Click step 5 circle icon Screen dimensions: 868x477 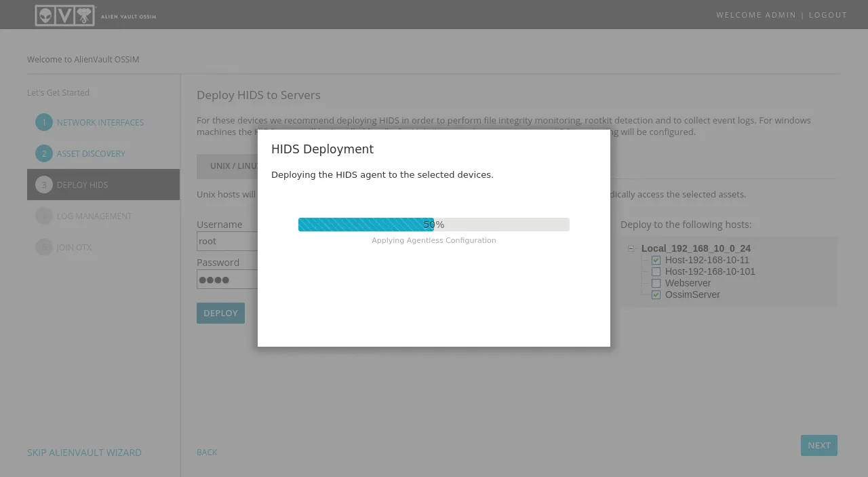tap(44, 247)
